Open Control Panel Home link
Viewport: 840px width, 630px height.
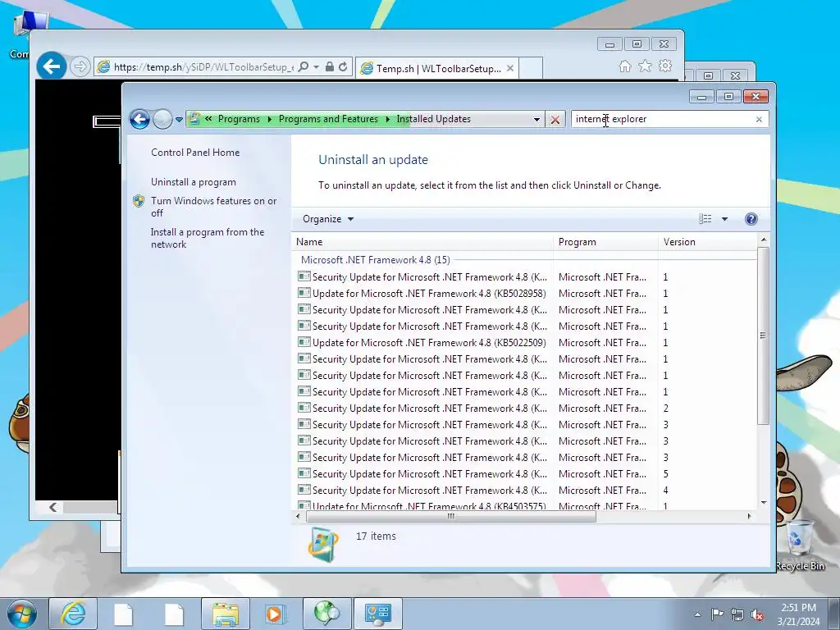(195, 152)
